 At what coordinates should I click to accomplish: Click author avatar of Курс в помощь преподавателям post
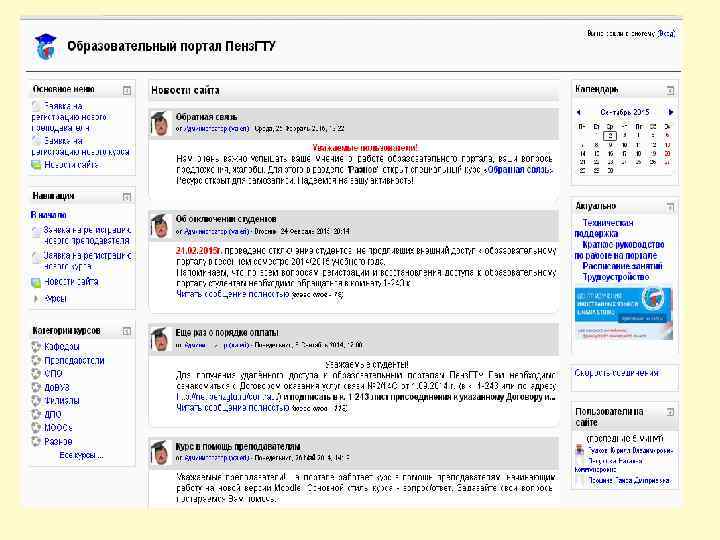point(160,452)
